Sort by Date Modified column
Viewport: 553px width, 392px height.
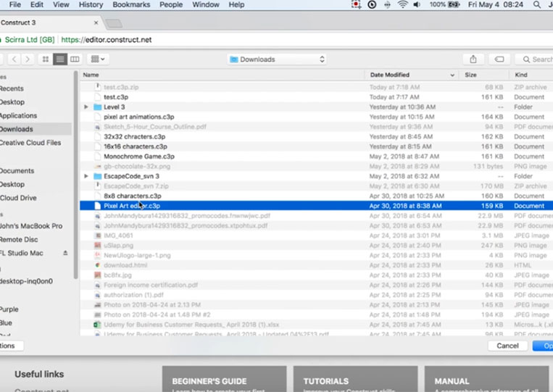[411, 75]
